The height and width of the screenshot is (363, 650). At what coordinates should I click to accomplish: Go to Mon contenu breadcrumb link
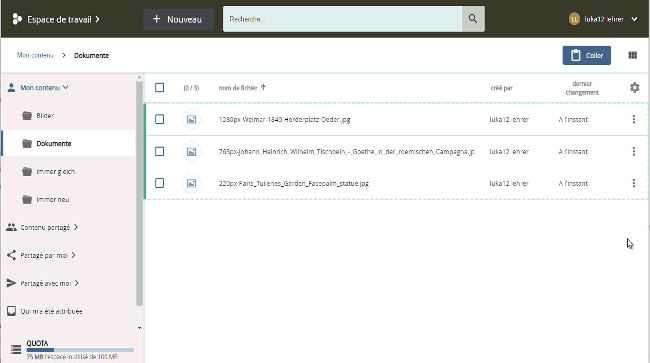[x=35, y=55]
